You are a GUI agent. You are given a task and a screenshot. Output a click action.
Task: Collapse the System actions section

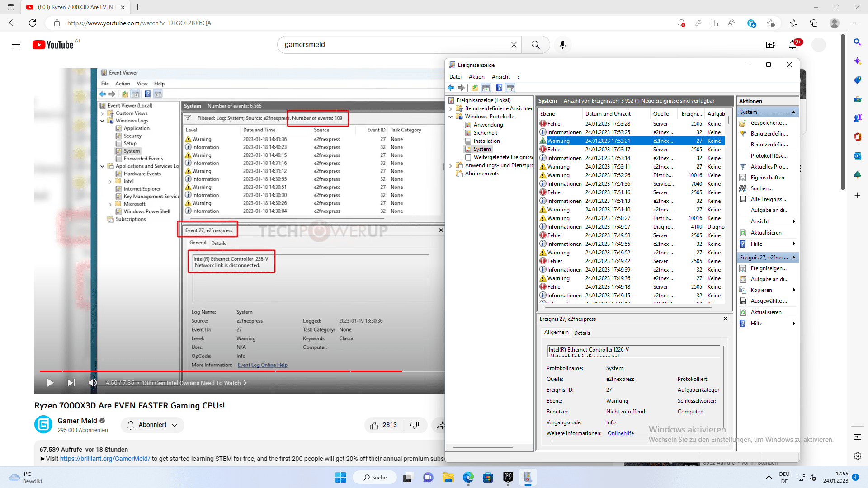pos(793,112)
